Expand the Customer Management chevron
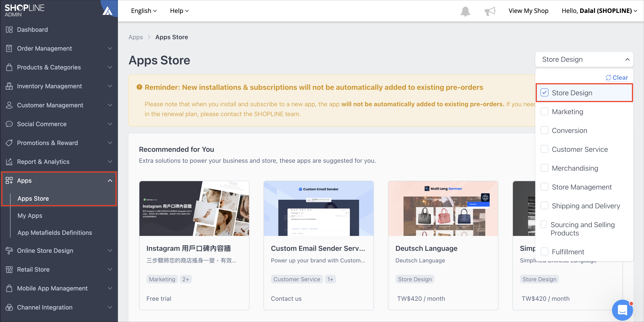 pos(110,105)
